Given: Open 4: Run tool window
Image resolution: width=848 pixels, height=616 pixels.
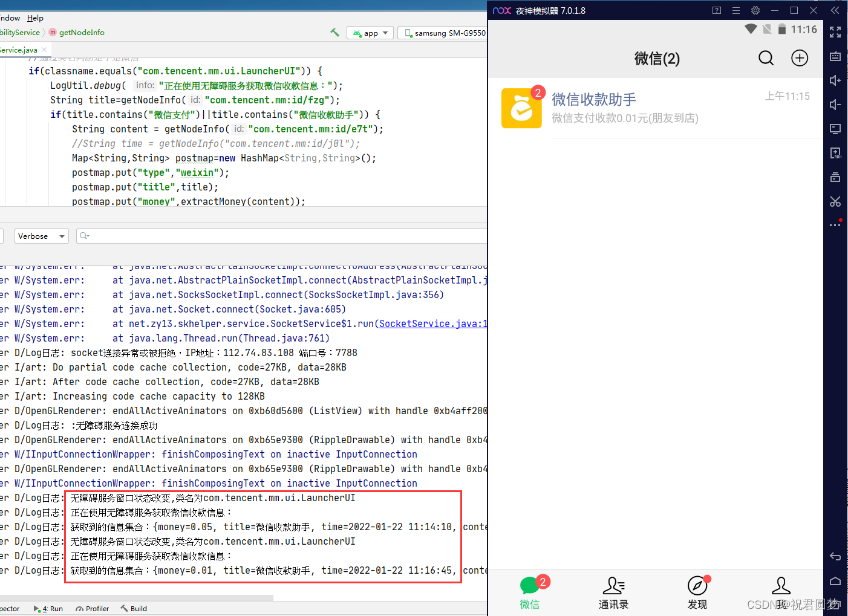Looking at the screenshot, I should pyautogui.click(x=48, y=609).
